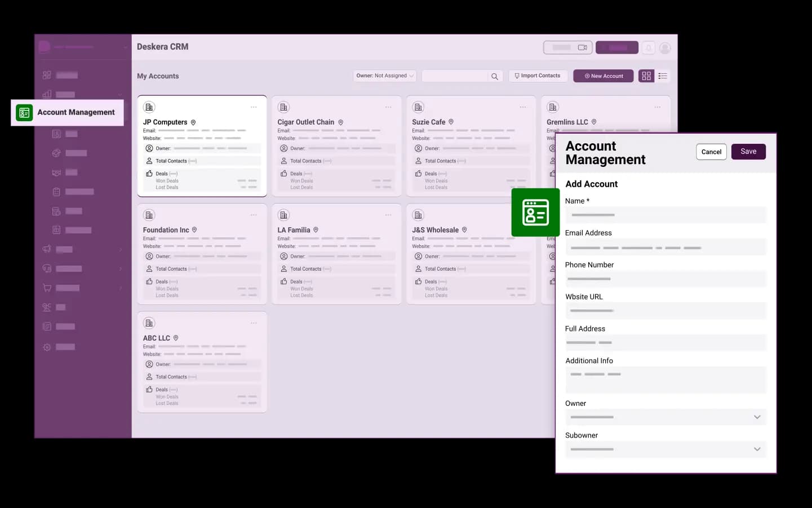
Task: Click the location pin beside ABC LLC
Action: [176, 338]
